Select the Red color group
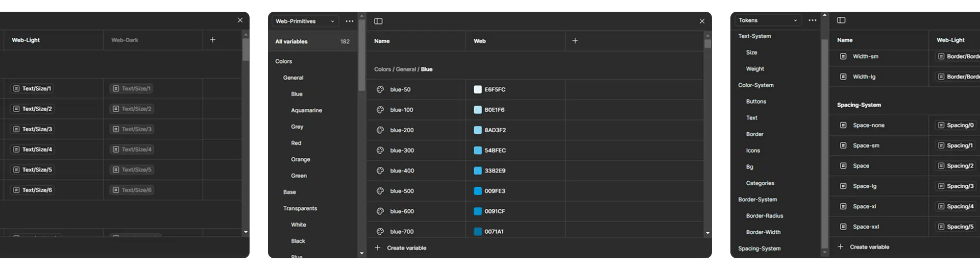 296,143
